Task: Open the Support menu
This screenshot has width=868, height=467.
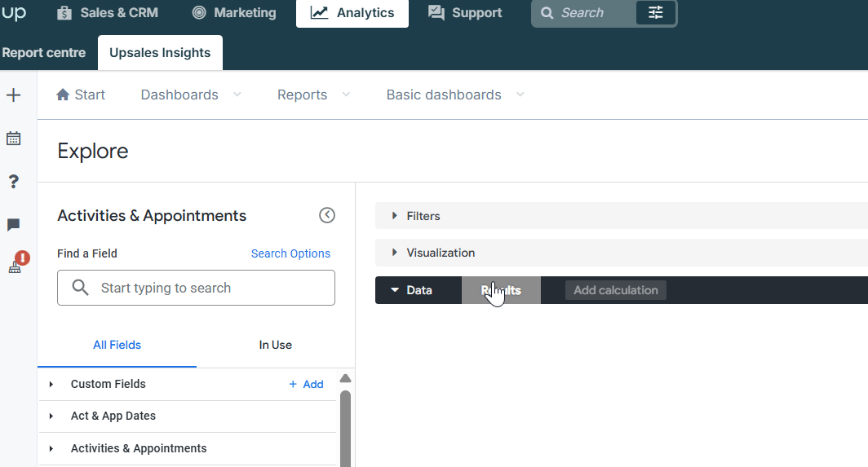Action: click(x=465, y=13)
